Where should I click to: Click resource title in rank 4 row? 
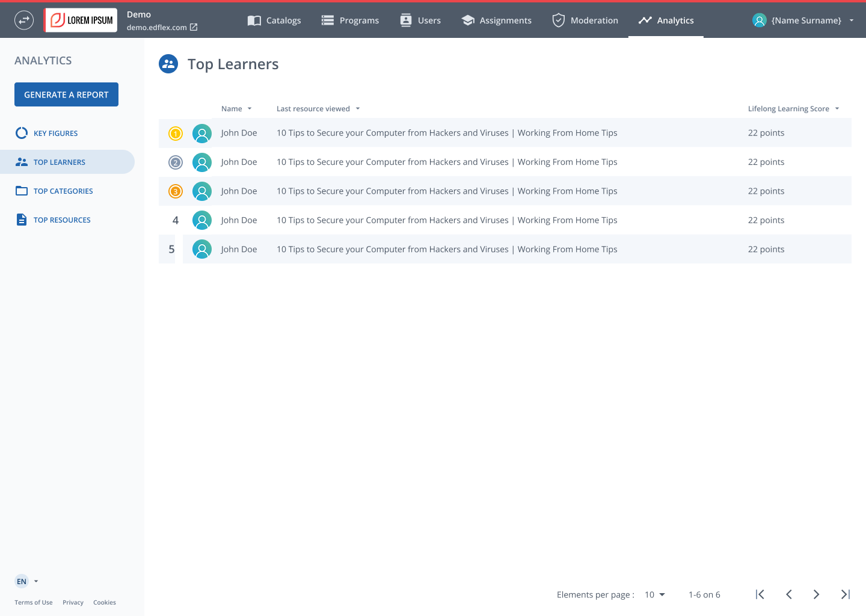click(x=447, y=220)
